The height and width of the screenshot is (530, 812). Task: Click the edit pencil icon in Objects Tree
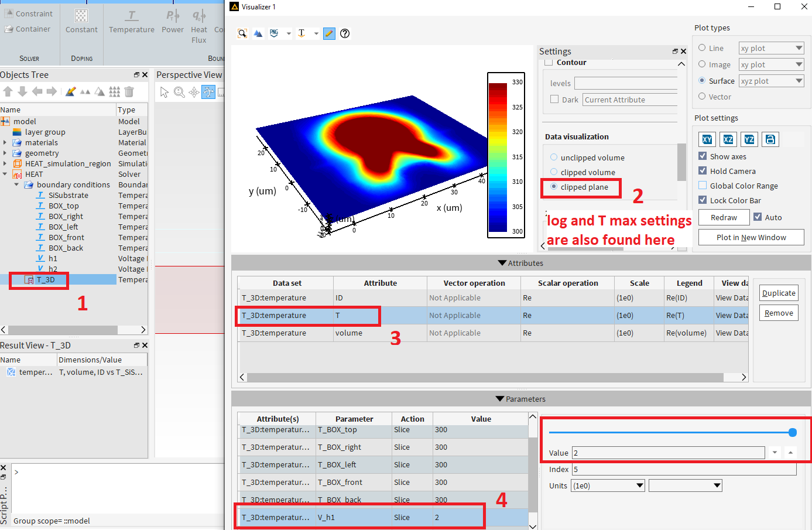coord(70,91)
